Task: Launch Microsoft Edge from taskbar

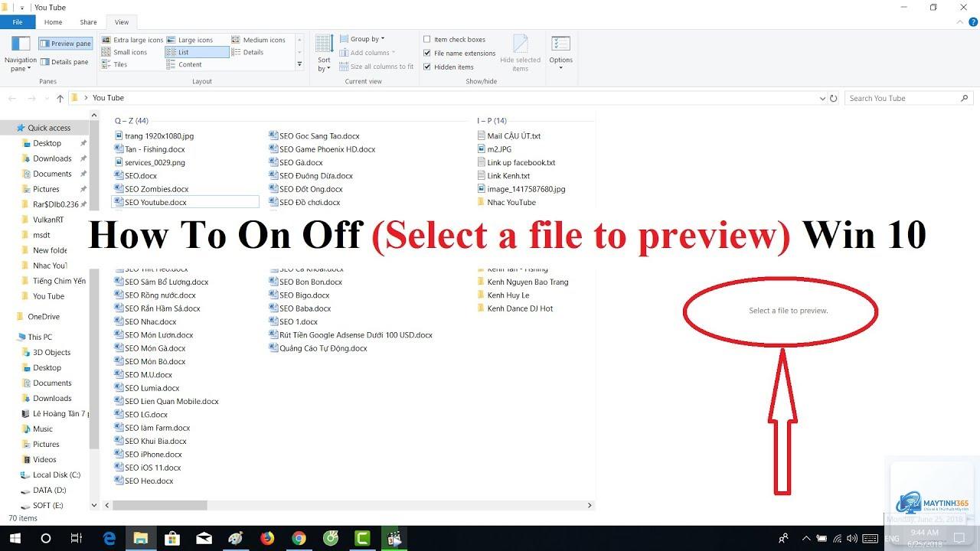Action: point(109,539)
